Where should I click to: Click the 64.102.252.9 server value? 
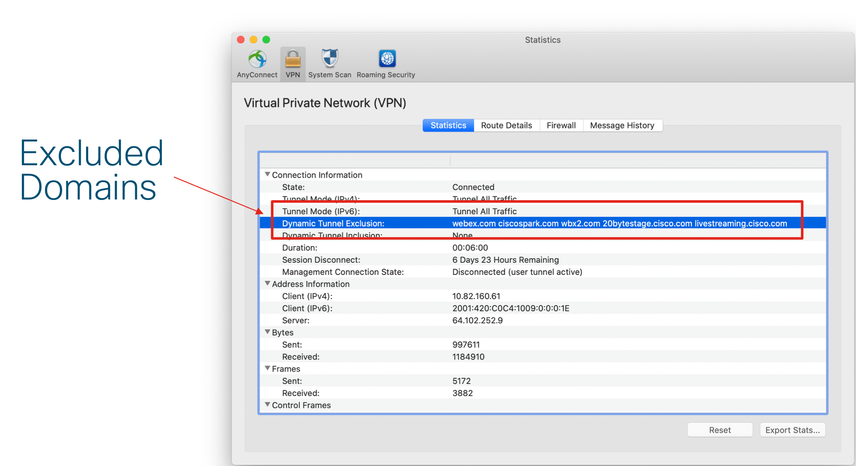click(478, 320)
